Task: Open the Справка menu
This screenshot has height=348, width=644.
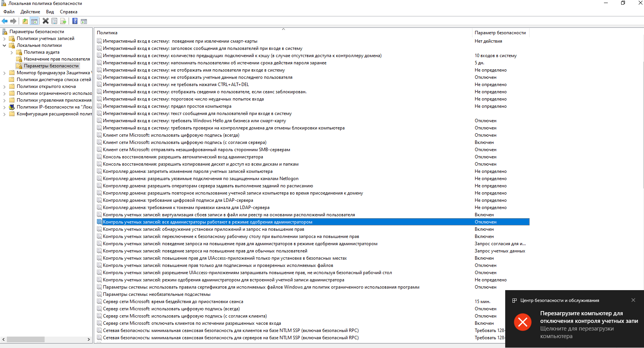Action: click(x=69, y=12)
